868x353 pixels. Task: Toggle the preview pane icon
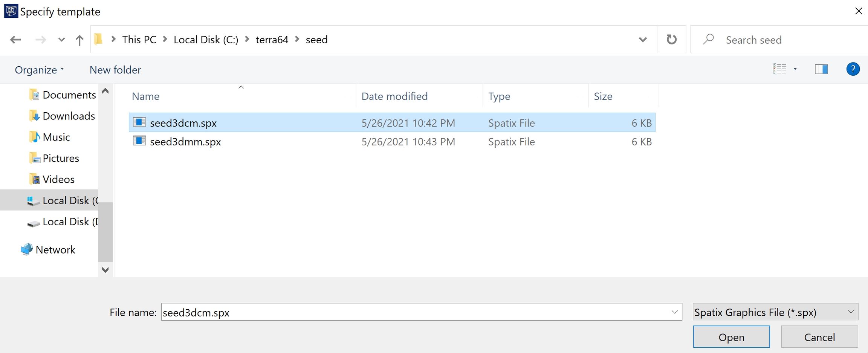pos(821,69)
